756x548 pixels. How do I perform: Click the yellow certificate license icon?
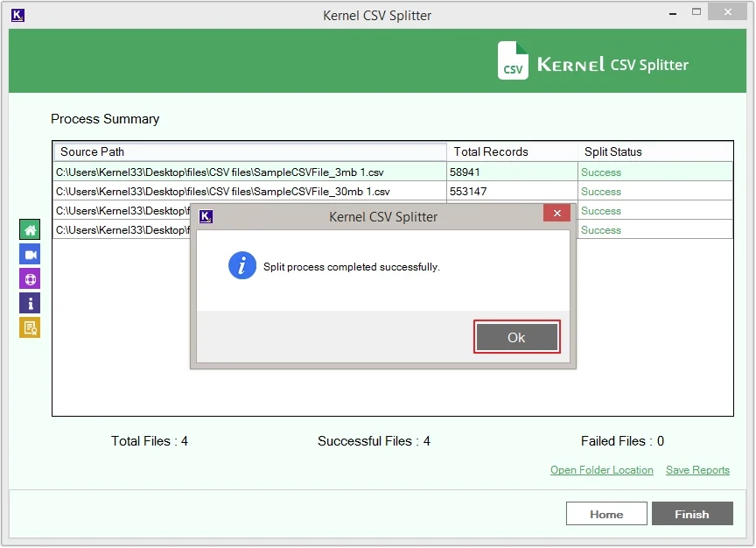click(30, 327)
